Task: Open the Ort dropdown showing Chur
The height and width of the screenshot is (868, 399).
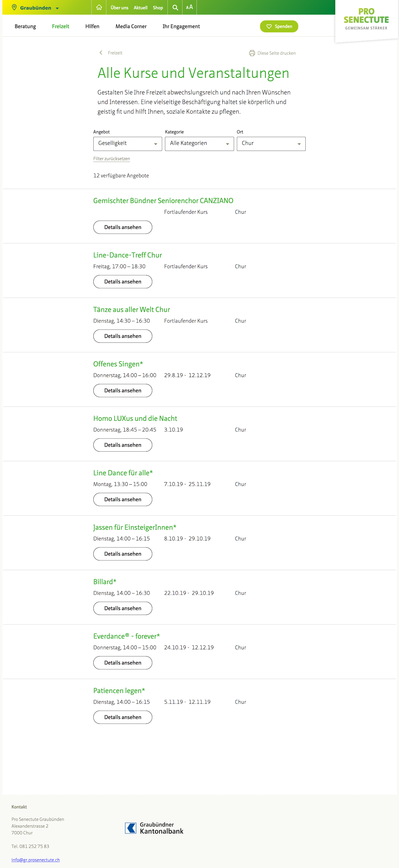Action: [271, 143]
